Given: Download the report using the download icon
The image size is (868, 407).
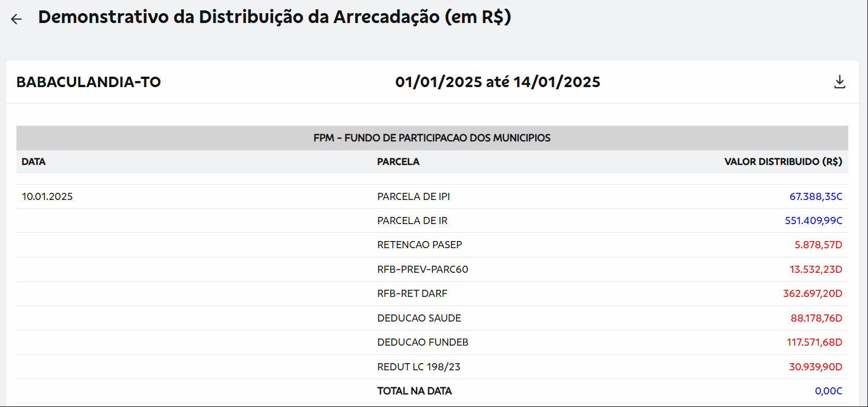Looking at the screenshot, I should pos(840,82).
